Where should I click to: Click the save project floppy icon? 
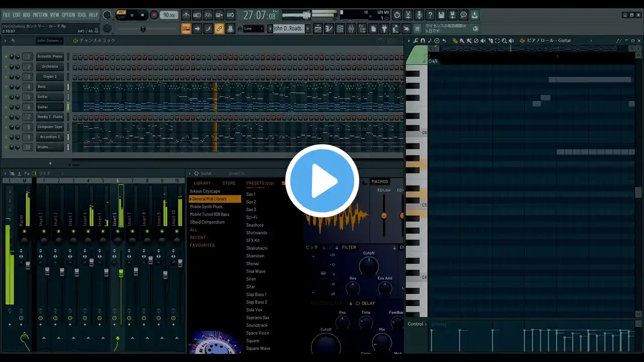pos(441,15)
